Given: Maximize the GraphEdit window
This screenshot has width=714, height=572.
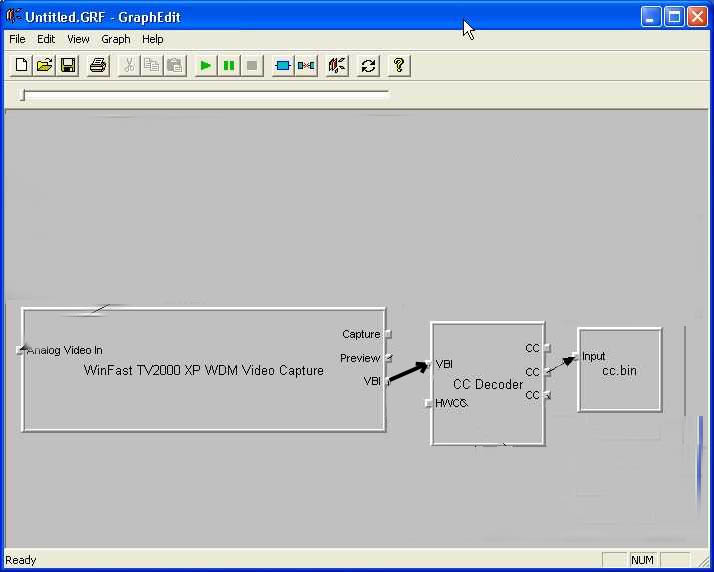Looking at the screenshot, I should pos(674,17).
